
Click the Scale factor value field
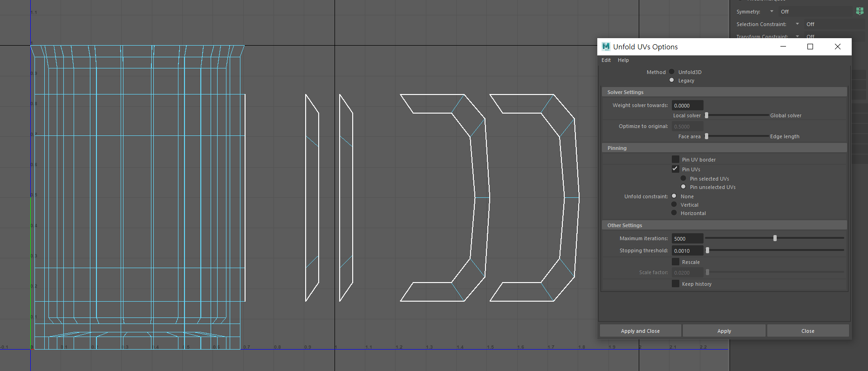point(687,272)
